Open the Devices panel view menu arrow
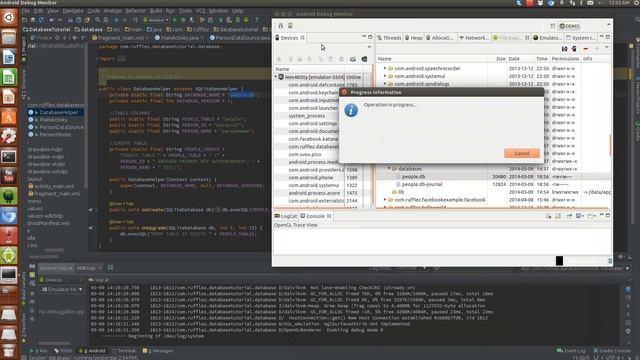Screen dimensions: 640x360 (x=369, y=47)
